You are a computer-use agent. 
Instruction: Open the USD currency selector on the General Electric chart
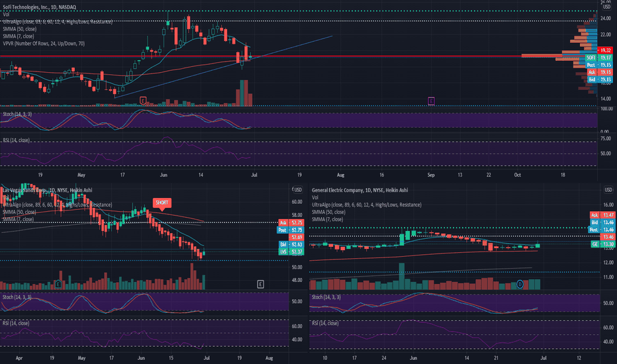(x=608, y=190)
